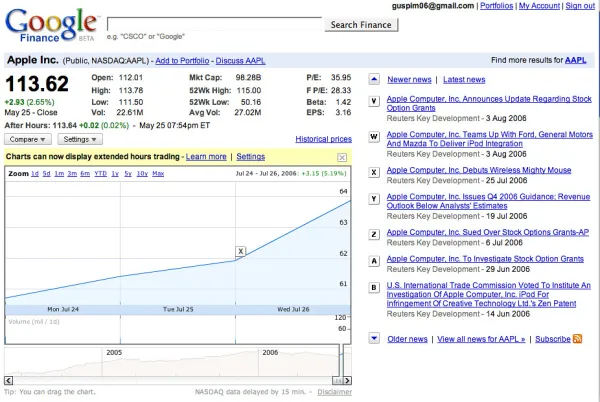Open the My Account link

pos(539,6)
